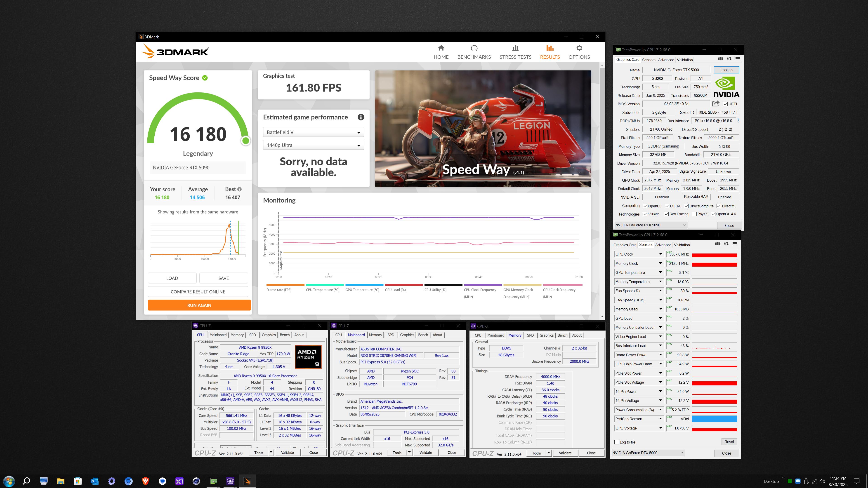Open SPD tab in middle CPU-Z window
Viewport: 868px width, 488px height.
coord(391,335)
